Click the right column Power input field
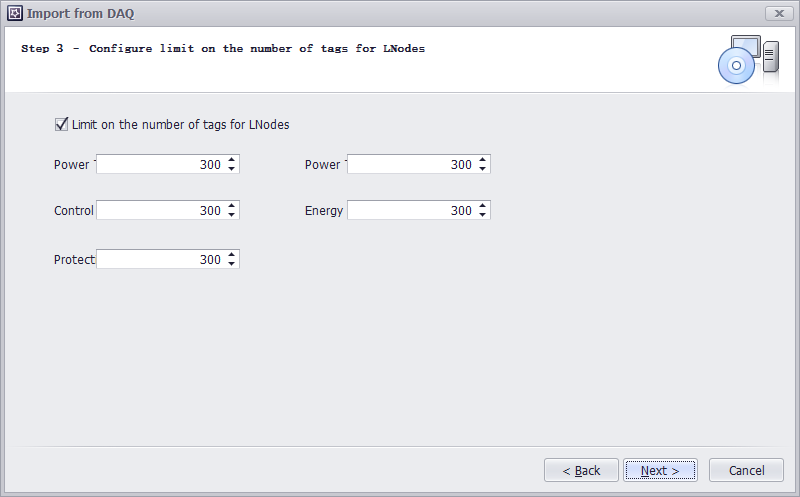Image resolution: width=800 pixels, height=497 pixels. coord(410,165)
